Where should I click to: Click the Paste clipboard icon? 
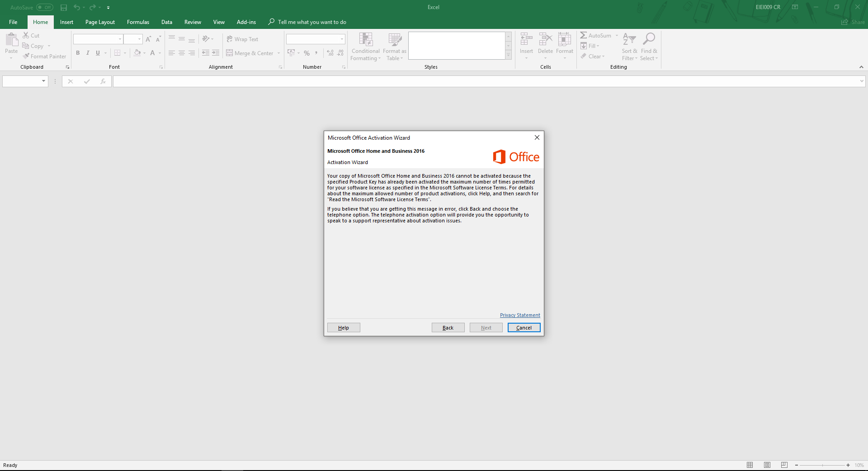coord(11,39)
